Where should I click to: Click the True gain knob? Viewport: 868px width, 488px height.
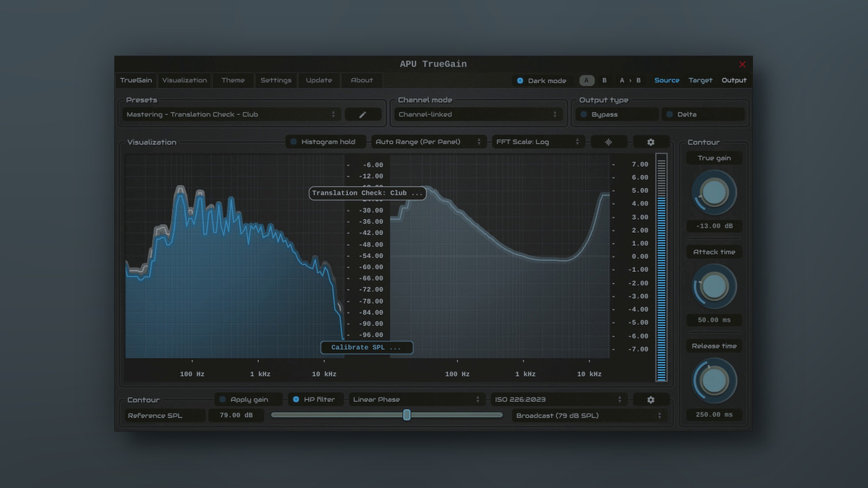(x=714, y=192)
